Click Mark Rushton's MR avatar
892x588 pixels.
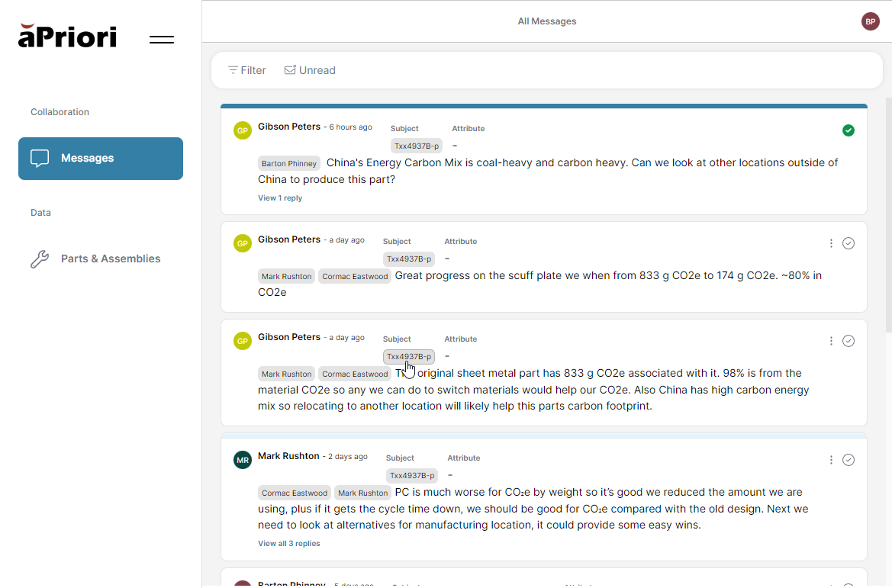pos(242,460)
